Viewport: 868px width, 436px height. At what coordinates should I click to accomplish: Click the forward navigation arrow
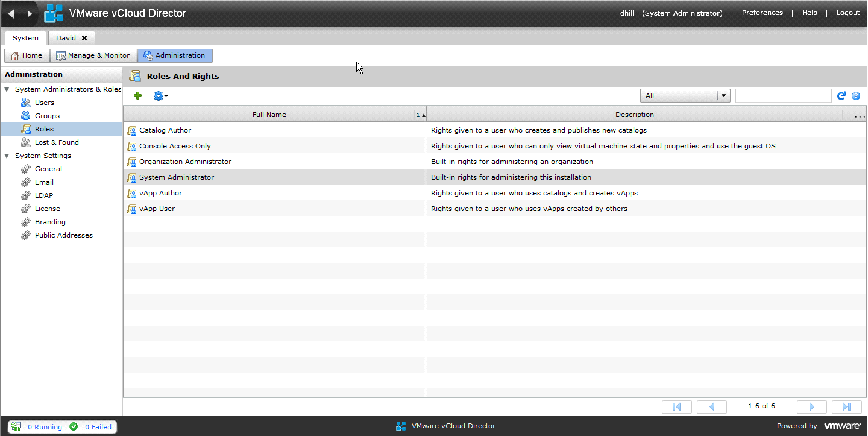point(30,13)
